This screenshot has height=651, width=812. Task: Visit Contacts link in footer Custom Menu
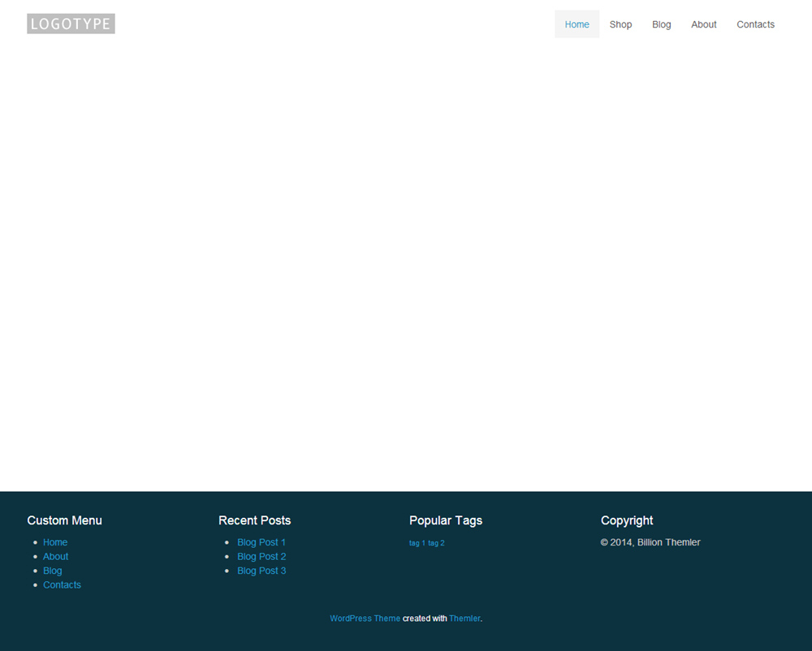pyautogui.click(x=62, y=585)
